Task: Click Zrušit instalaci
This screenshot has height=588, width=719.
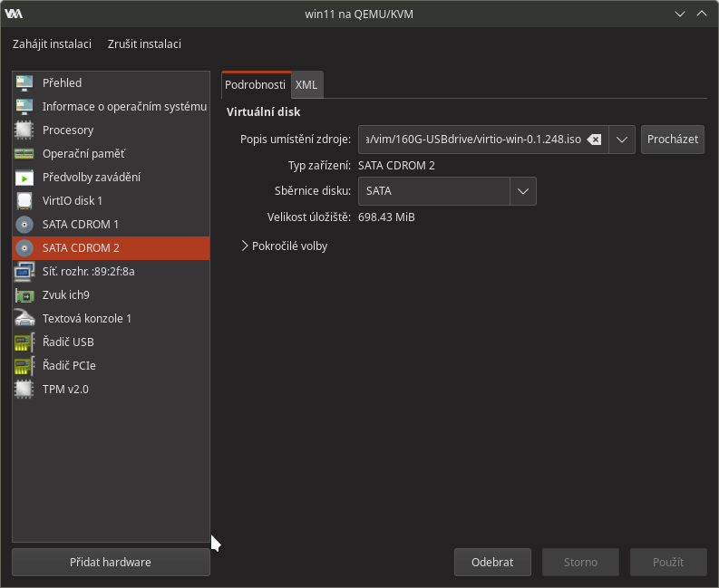Action: coord(144,44)
